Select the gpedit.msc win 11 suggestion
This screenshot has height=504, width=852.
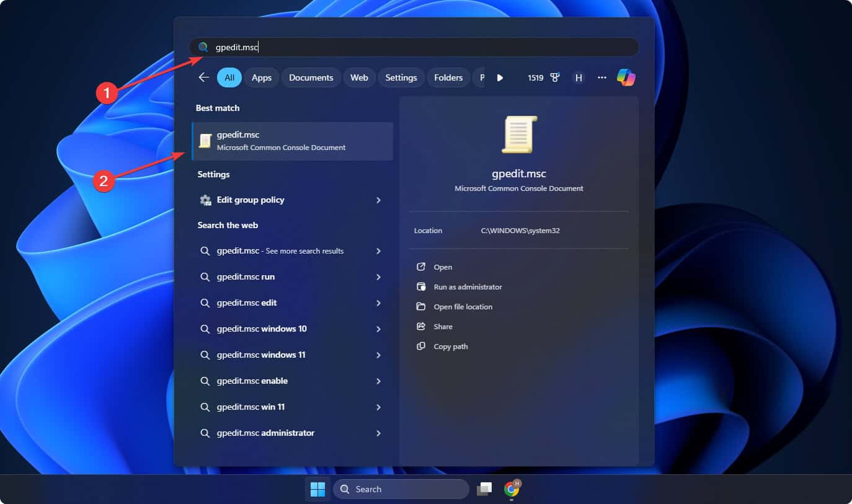point(293,407)
